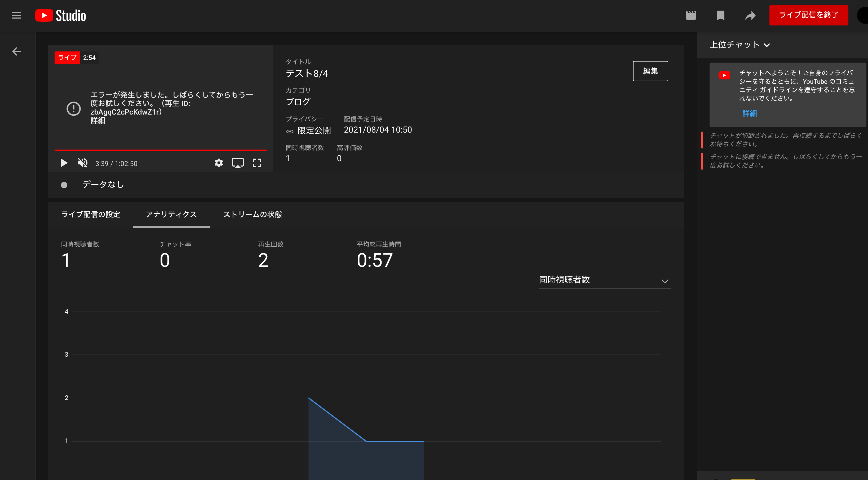Image resolution: width=868 pixels, height=480 pixels.
Task: Play the preview video
Action: [x=64, y=163]
